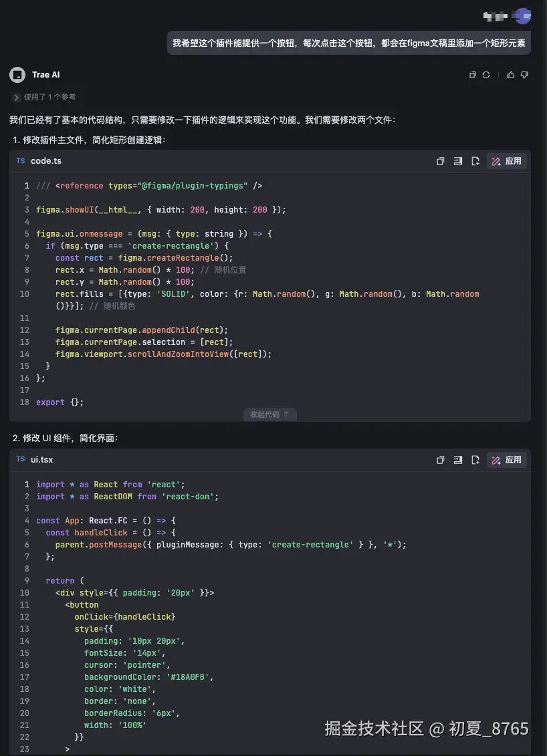Give thumbs up to the response
547x756 pixels.
tap(510, 75)
